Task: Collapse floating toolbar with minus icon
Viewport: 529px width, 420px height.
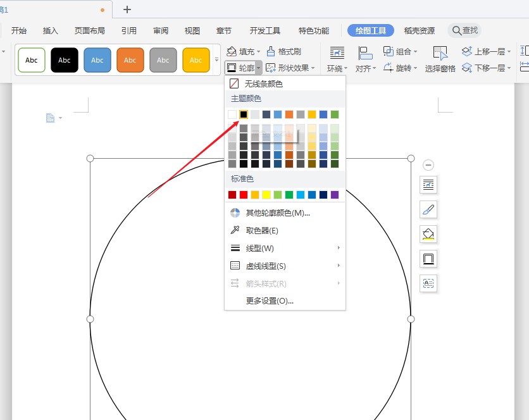Action: 428,165
